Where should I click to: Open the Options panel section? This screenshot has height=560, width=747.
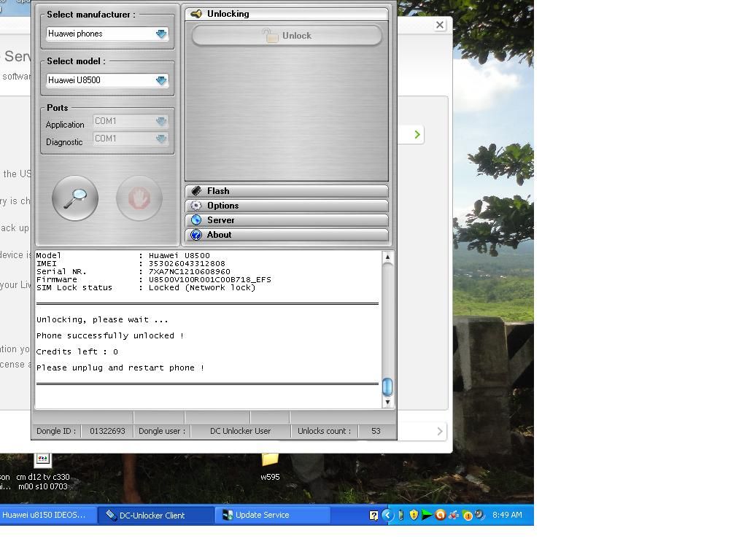point(286,206)
